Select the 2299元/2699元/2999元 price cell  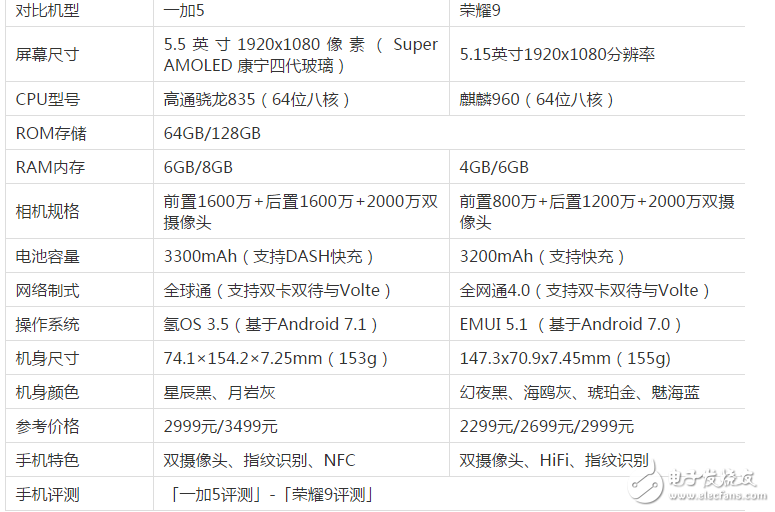tap(547, 426)
